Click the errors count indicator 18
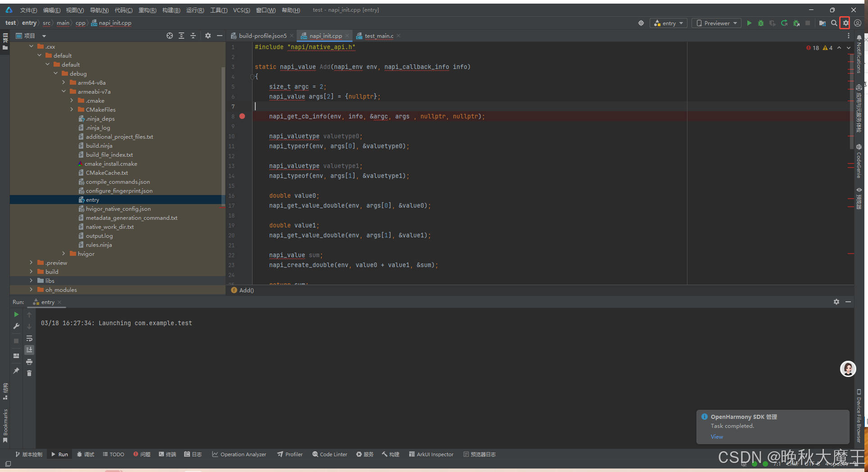This screenshot has width=868, height=472. (x=813, y=48)
